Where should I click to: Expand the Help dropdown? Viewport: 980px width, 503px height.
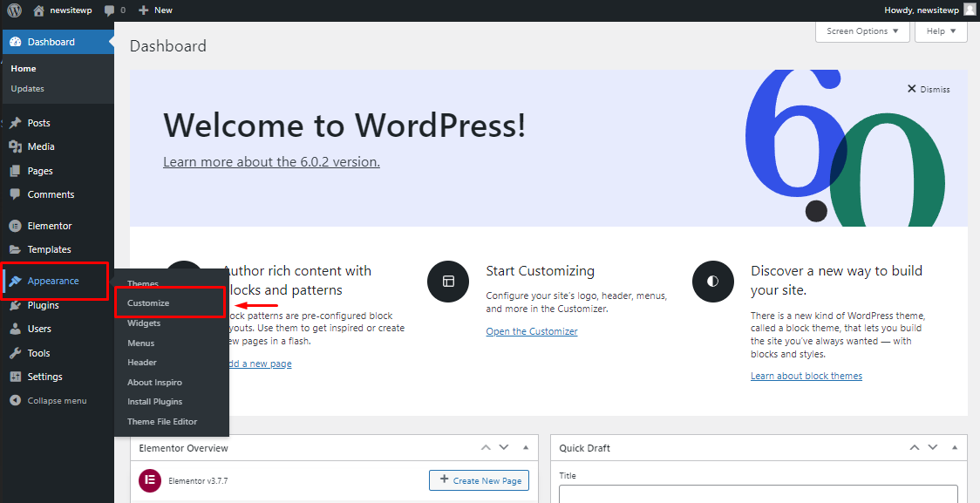pos(940,31)
